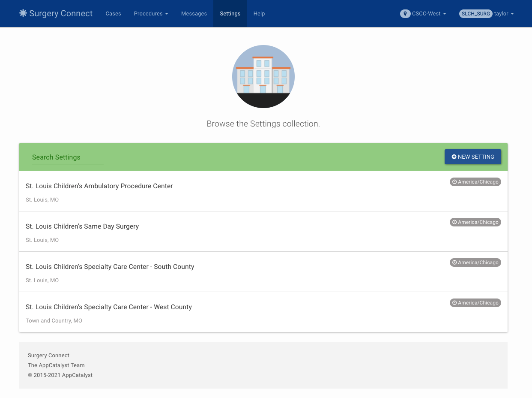The width and height of the screenshot is (532, 398).
Task: Click the clock icon on South County timezone badge
Action: [x=454, y=262]
